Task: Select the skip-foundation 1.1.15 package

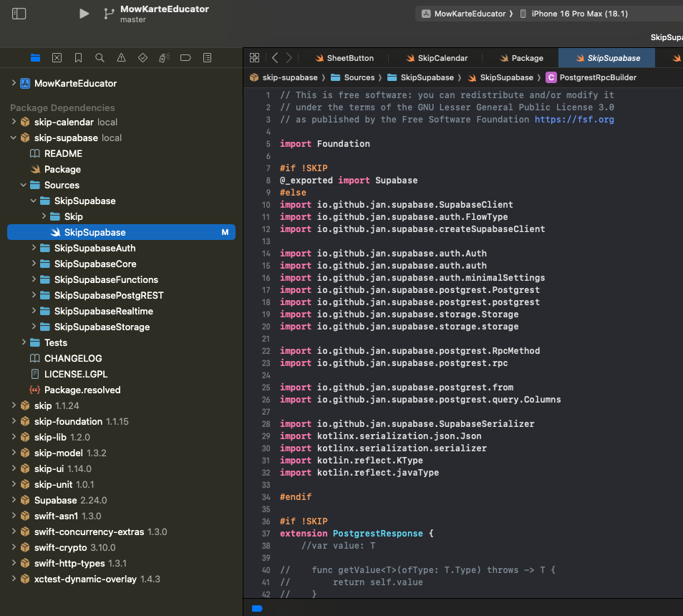Action: (x=81, y=421)
